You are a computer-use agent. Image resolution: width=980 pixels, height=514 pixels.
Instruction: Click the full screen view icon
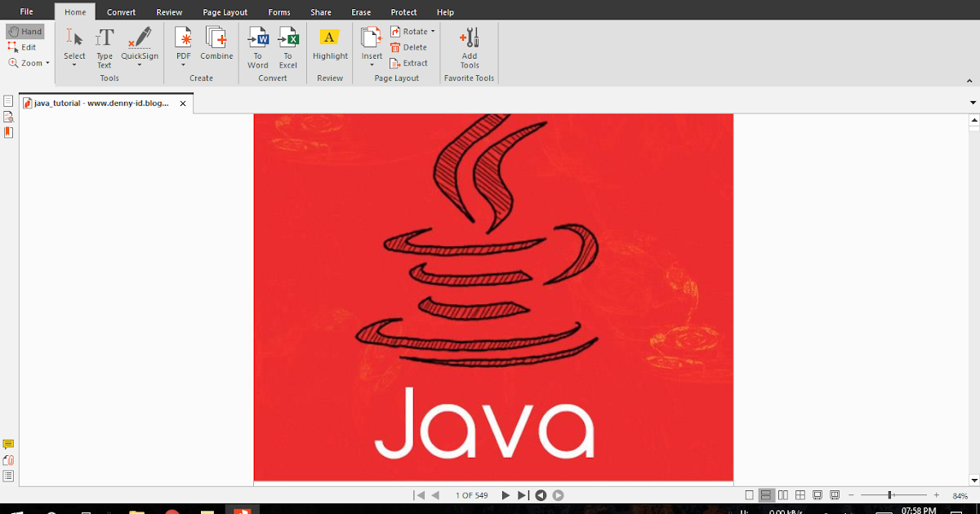tap(835, 495)
